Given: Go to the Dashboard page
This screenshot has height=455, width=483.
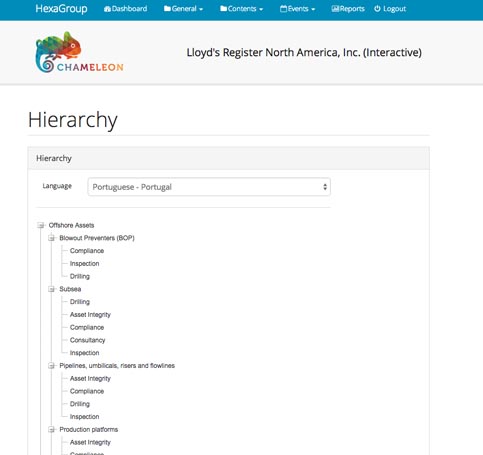Looking at the screenshot, I should click(x=125, y=9).
